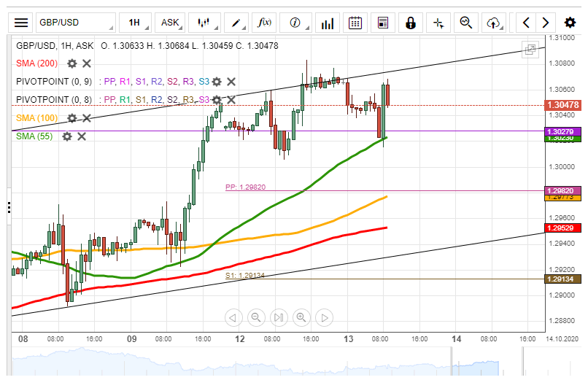Image resolution: width=588 pixels, height=380 pixels.
Task: Go back with the left arrow
Action: pos(526,23)
